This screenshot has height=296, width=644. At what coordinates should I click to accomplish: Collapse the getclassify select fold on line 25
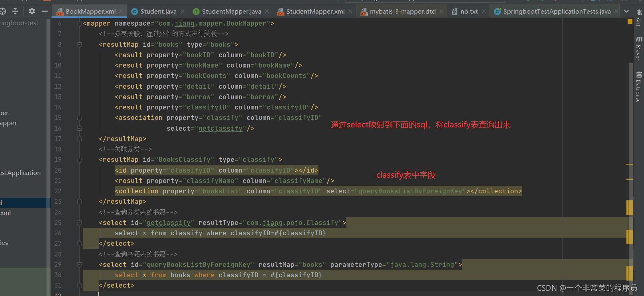79,222
